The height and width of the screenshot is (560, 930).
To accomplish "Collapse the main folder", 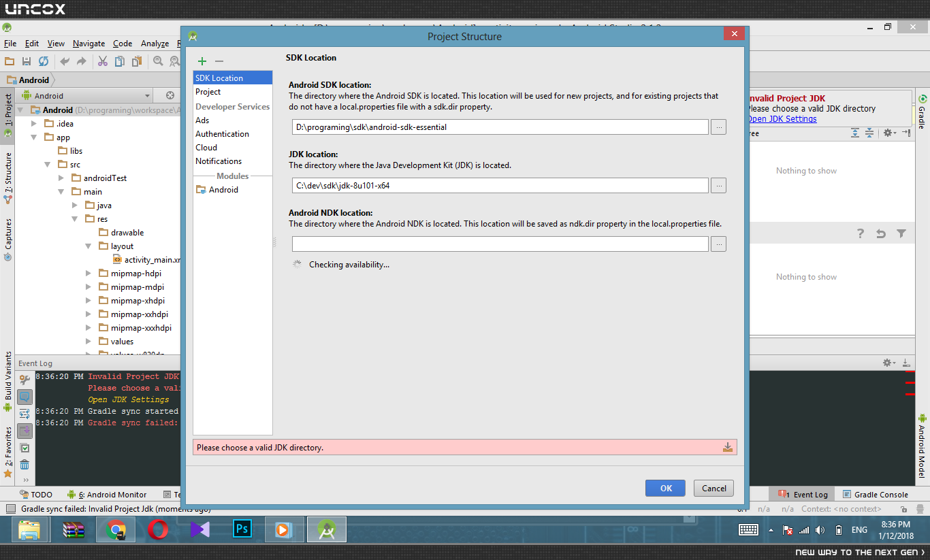I will (x=61, y=191).
